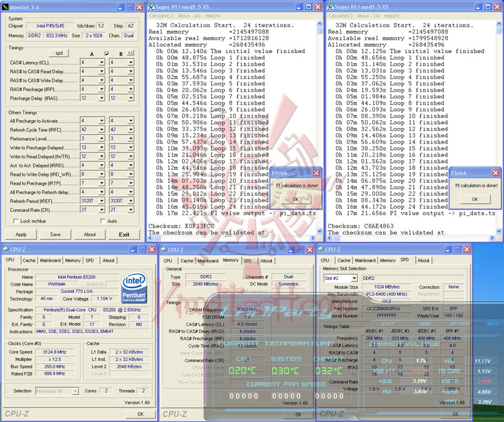This screenshot has height=422, width=504.
Task: Click the right Super PI window title icon
Action: click(x=330, y=6)
